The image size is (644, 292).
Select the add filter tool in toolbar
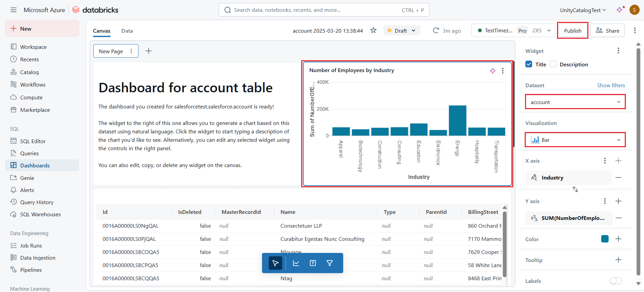click(x=330, y=263)
